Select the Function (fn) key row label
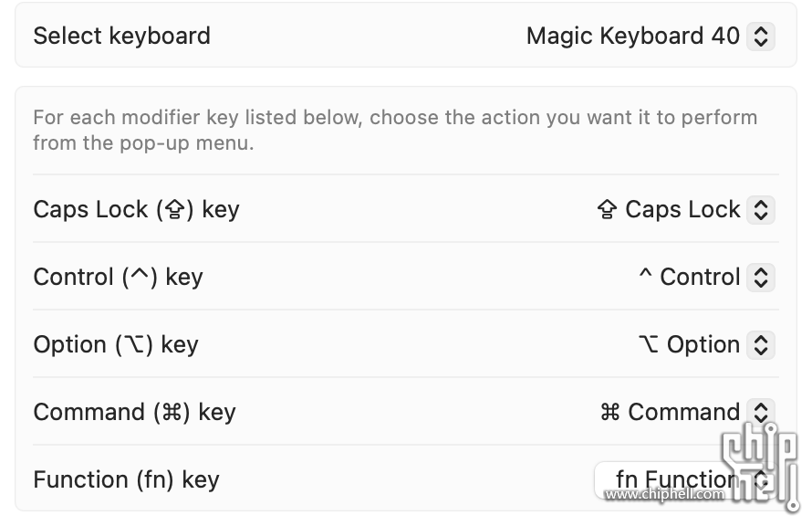This screenshot has height=526, width=812. coord(126,479)
